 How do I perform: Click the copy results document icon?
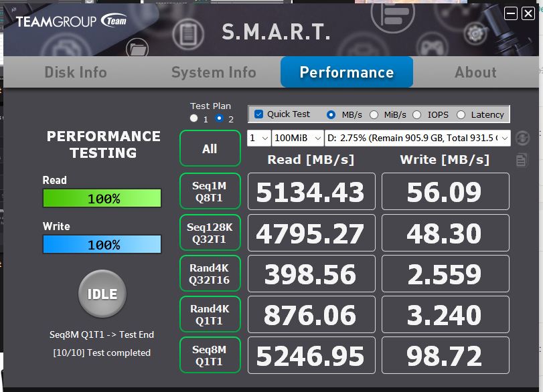[x=522, y=160]
